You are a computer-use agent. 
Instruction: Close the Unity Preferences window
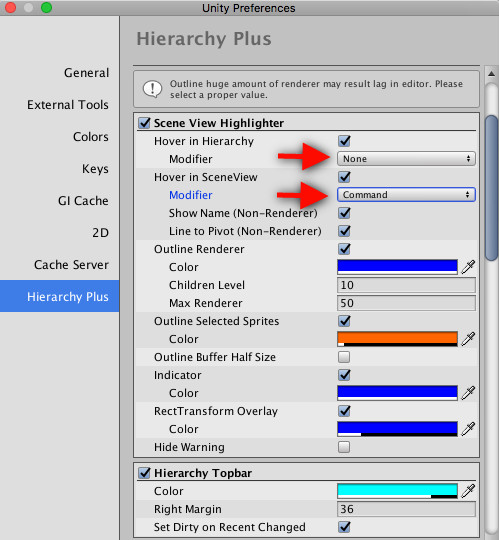point(11,7)
